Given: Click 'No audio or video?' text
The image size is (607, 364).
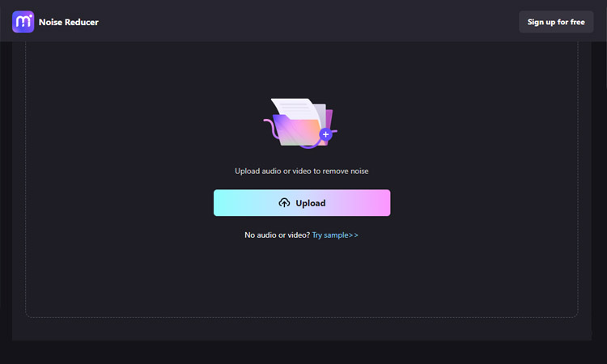Looking at the screenshot, I should tap(277, 235).
